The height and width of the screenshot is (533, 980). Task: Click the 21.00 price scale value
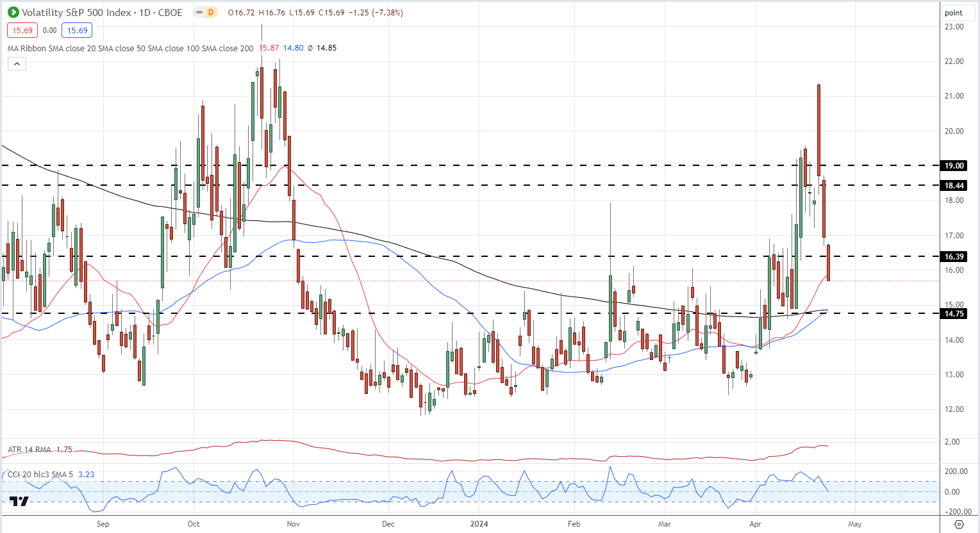[954, 96]
